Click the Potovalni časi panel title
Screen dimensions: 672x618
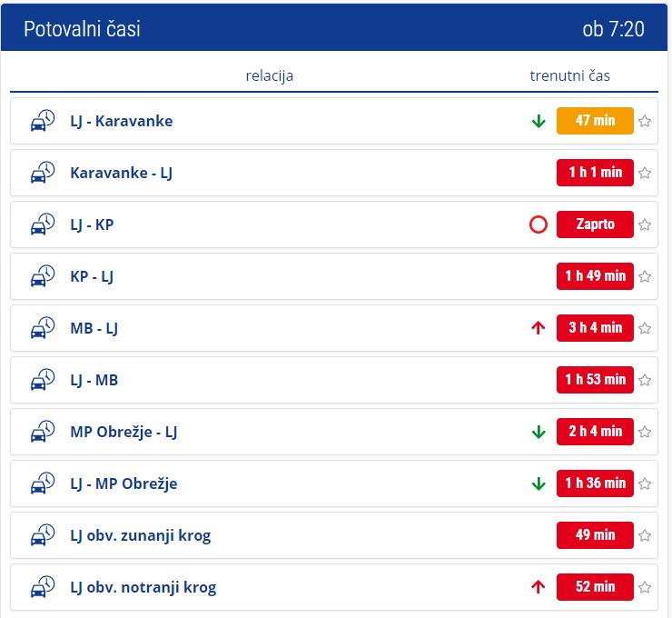click(82, 29)
